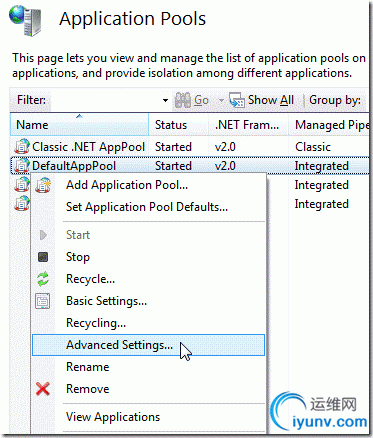This screenshot has width=373, height=438.
Task: Click the Show All filter icon
Action: pos(237,100)
